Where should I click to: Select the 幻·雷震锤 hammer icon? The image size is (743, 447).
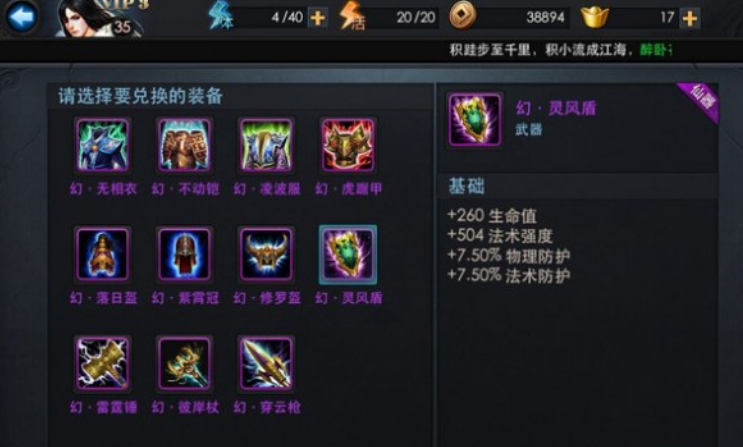pos(103,364)
